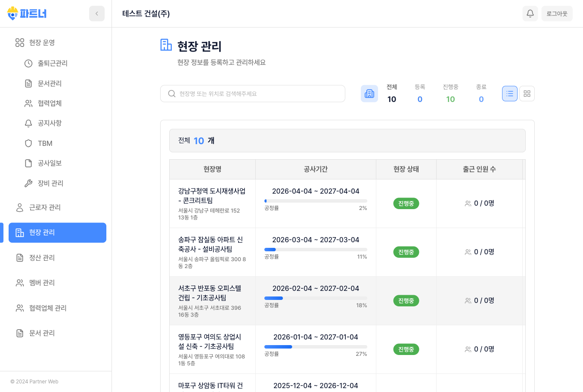Filter sites by 종료 status
Image resolution: width=583 pixels, height=392 pixels.
(x=481, y=94)
